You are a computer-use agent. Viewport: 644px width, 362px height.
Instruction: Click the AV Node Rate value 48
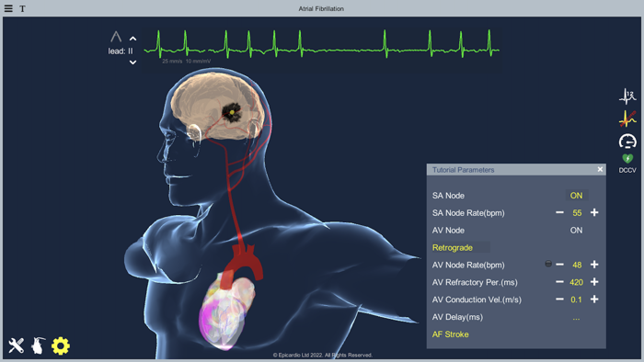pyautogui.click(x=577, y=265)
